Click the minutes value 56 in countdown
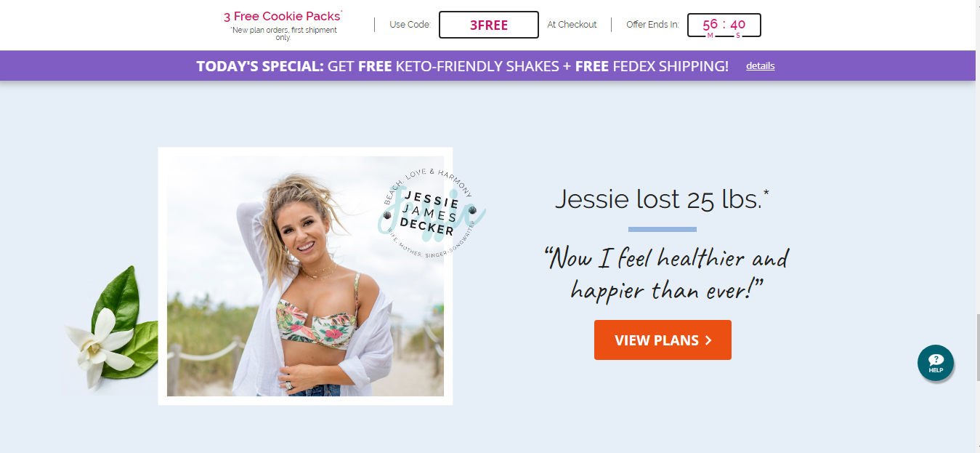980x453 pixels. [x=710, y=25]
